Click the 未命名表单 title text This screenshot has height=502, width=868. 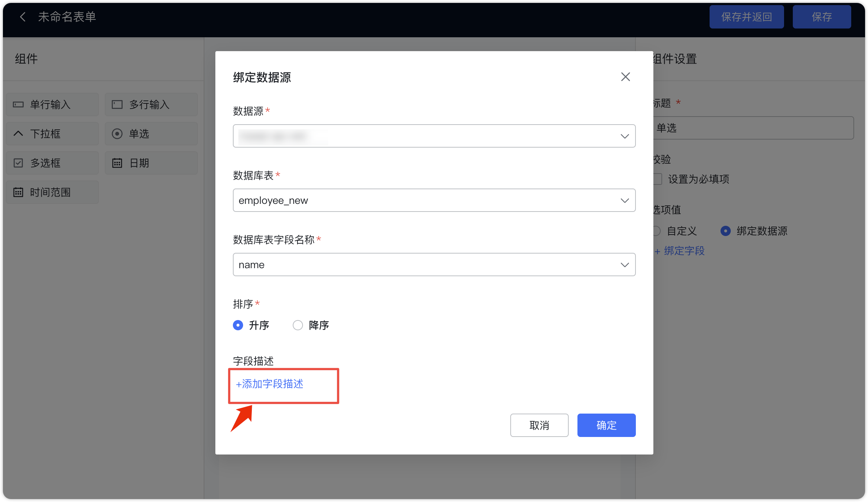coord(67,17)
